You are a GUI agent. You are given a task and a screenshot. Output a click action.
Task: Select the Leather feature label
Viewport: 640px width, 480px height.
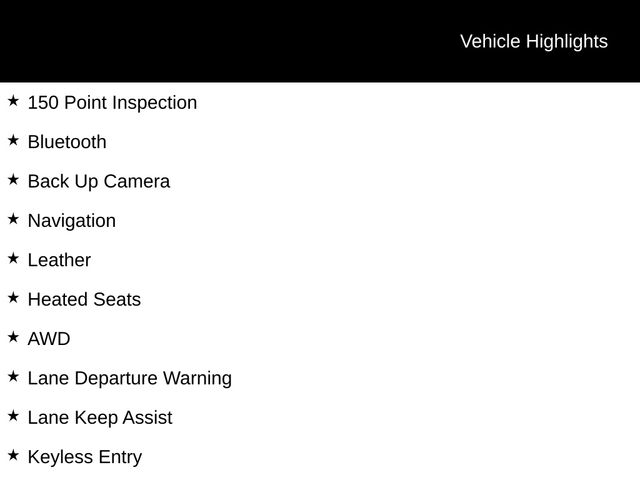click(x=59, y=260)
